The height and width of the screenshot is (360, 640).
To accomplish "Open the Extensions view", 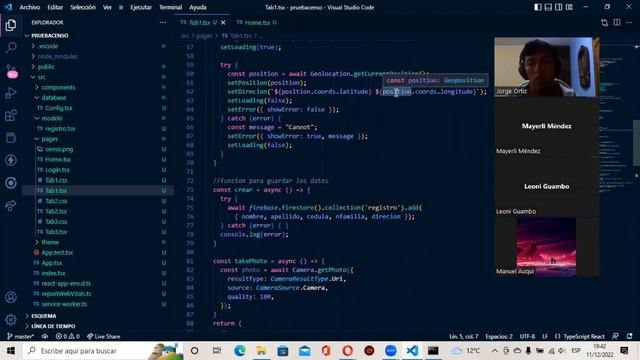I will 11,115.
